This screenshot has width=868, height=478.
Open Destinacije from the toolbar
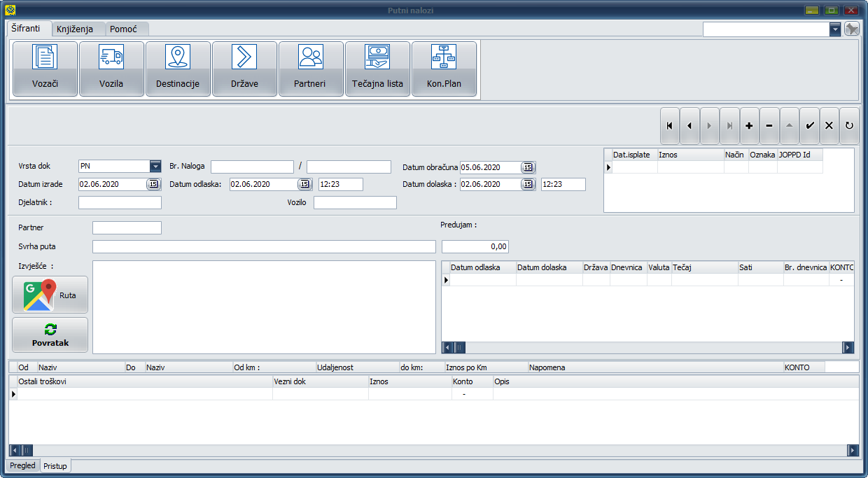point(178,69)
